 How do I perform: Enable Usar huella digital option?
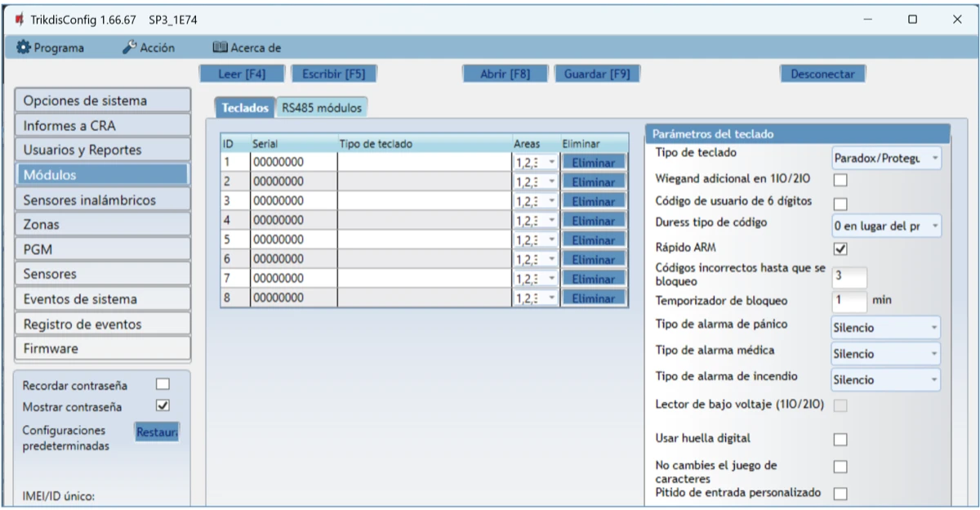point(840,440)
